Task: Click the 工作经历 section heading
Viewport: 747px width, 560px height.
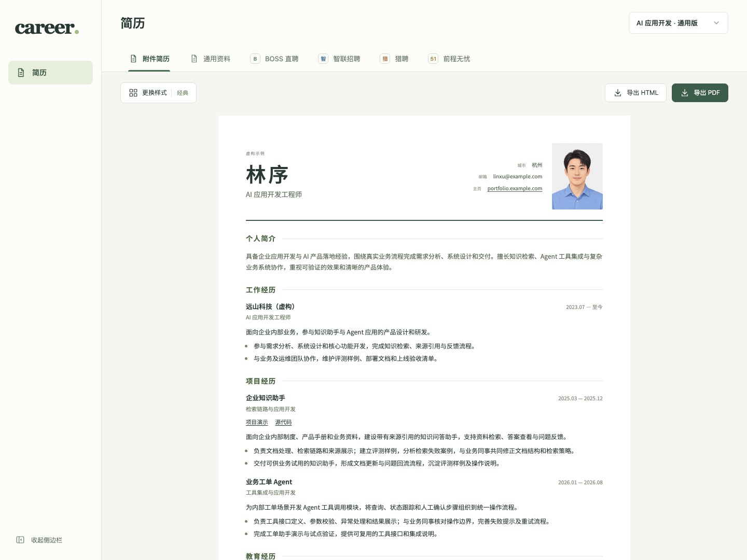Action: [x=261, y=290]
